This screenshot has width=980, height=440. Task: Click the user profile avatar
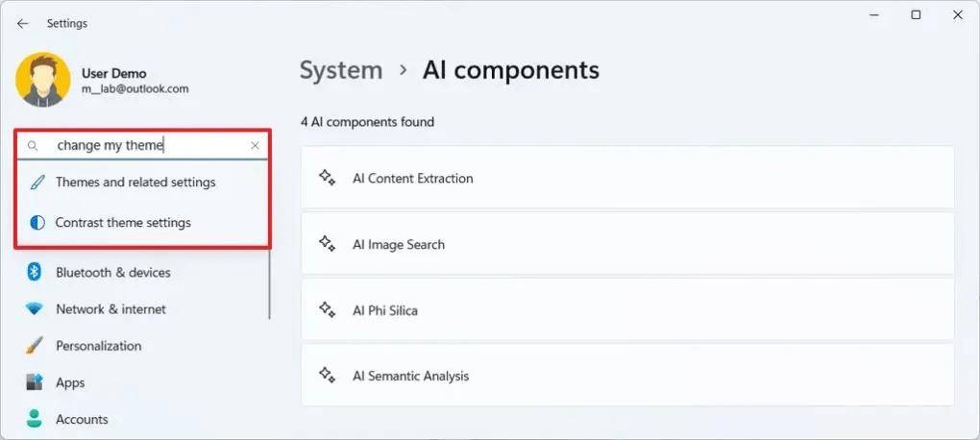[x=43, y=80]
